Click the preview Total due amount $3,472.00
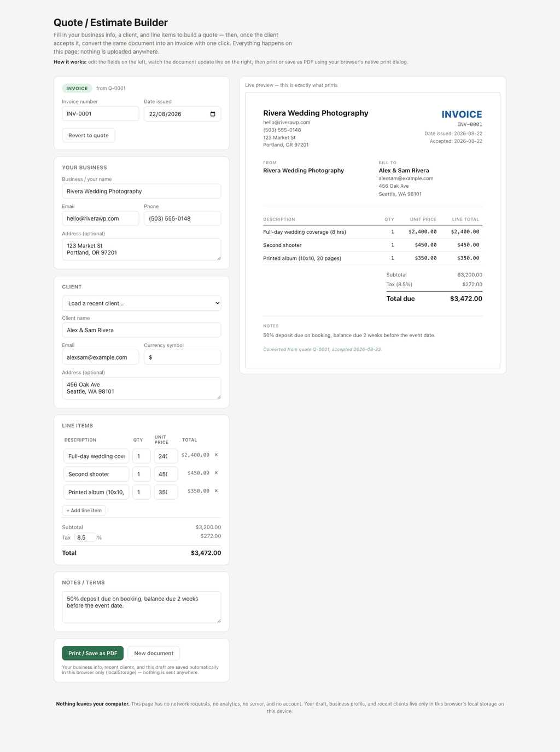 click(466, 299)
